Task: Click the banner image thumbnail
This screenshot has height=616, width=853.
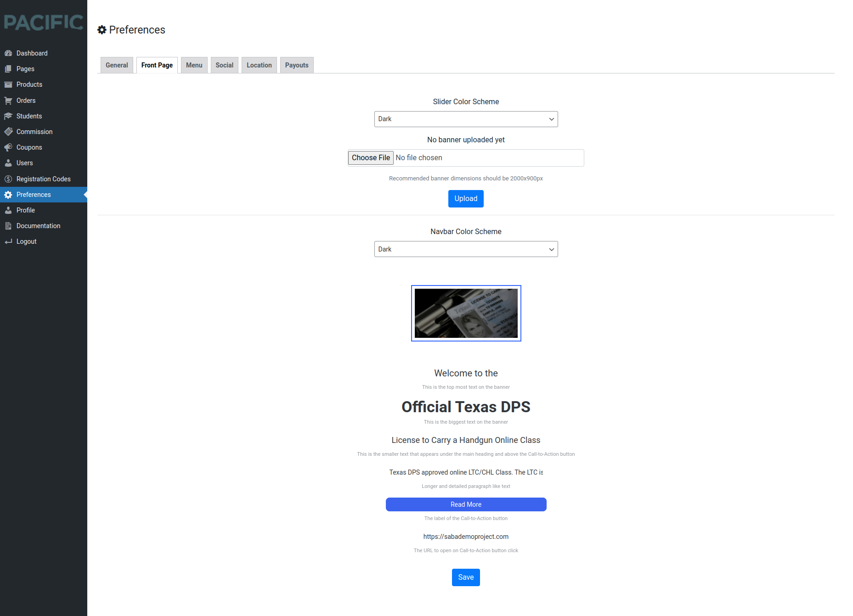Action: click(x=466, y=314)
